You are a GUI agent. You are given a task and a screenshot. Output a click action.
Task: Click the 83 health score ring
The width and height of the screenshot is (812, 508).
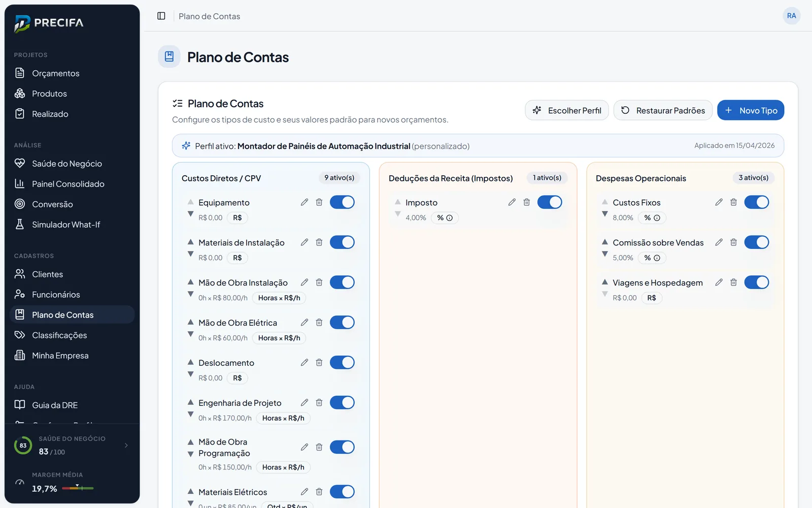(x=23, y=446)
